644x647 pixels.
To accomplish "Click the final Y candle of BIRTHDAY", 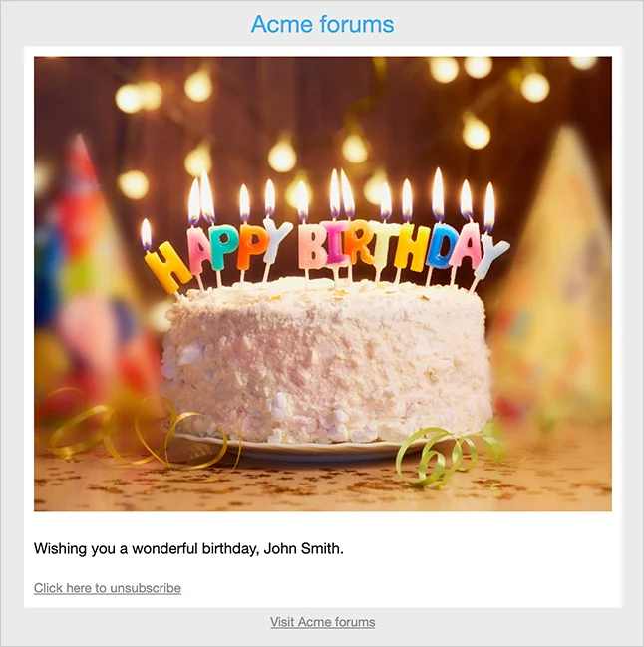I will click(490, 258).
